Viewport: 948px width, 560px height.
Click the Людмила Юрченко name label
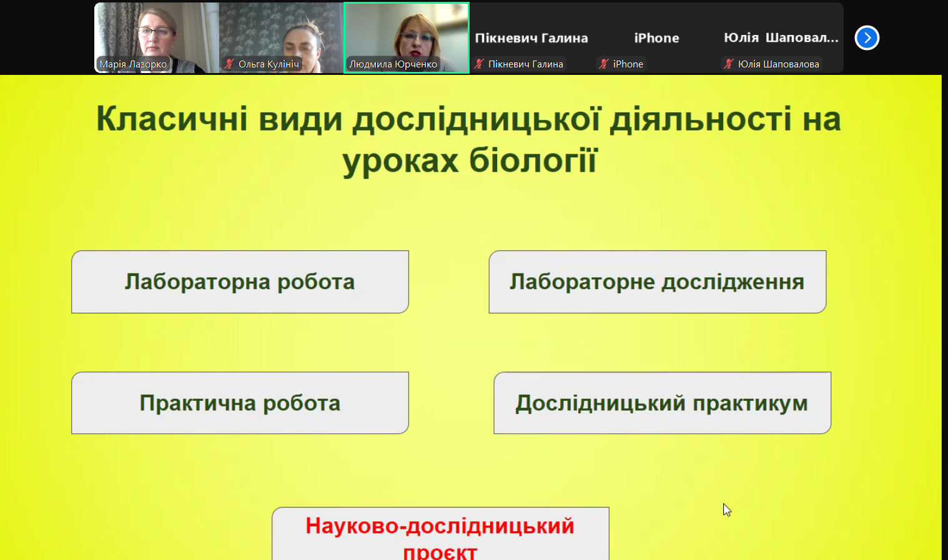(393, 64)
